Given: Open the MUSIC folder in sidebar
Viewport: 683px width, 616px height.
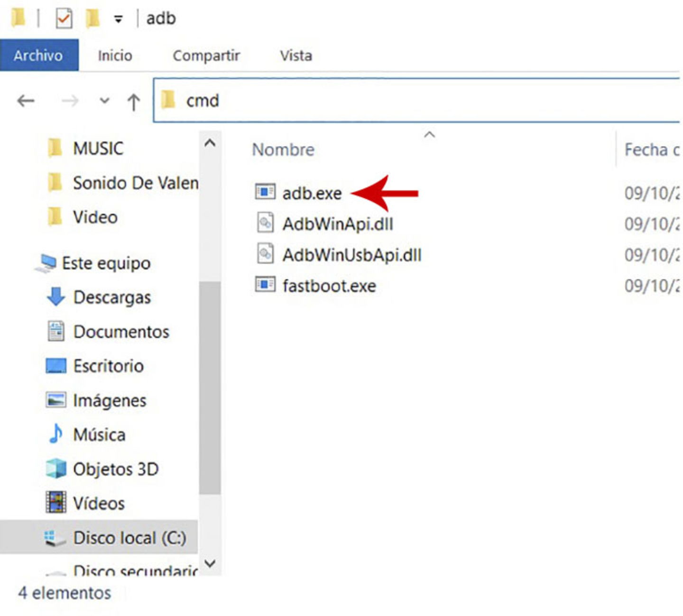Looking at the screenshot, I should coord(98,149).
